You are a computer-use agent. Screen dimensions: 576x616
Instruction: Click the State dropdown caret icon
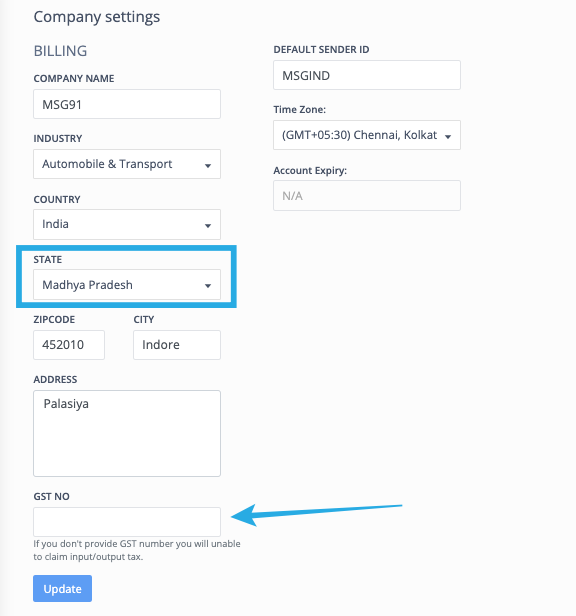tap(208, 286)
